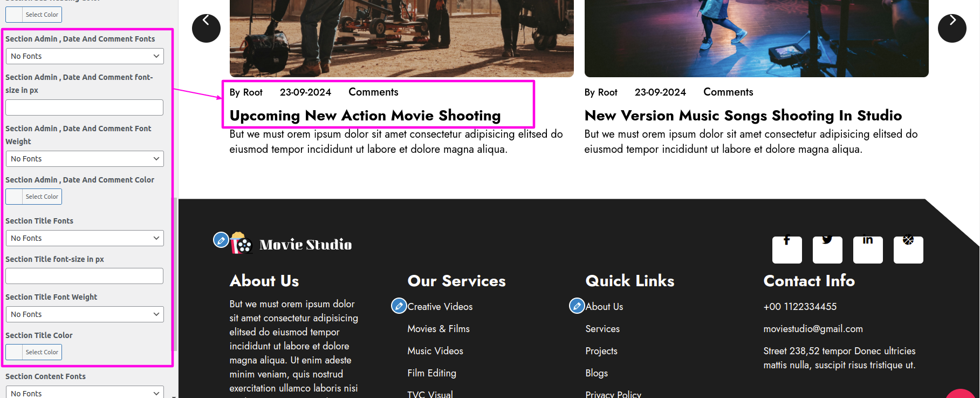Viewport: 980px width, 398px height.
Task: Expand the Section Title Font Weight dropdown
Action: tap(85, 314)
